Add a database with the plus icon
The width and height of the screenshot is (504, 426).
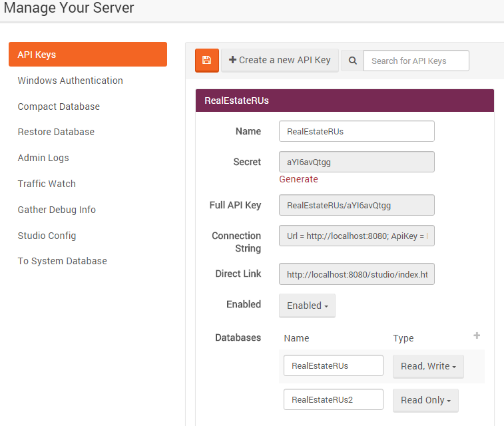coord(477,336)
